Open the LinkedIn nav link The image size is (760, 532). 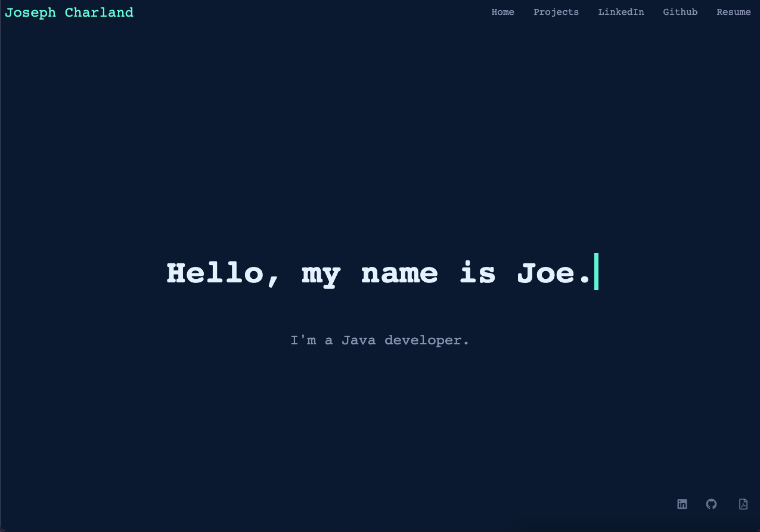(x=621, y=12)
